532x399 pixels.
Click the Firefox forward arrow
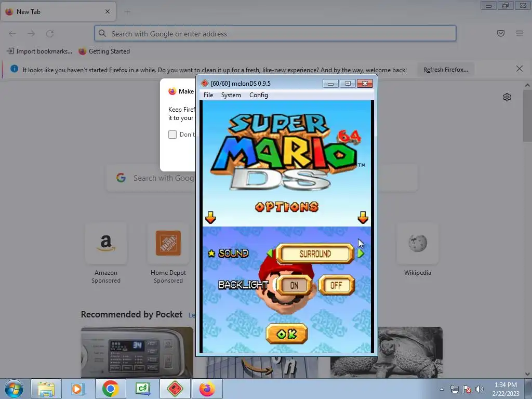pos(31,33)
